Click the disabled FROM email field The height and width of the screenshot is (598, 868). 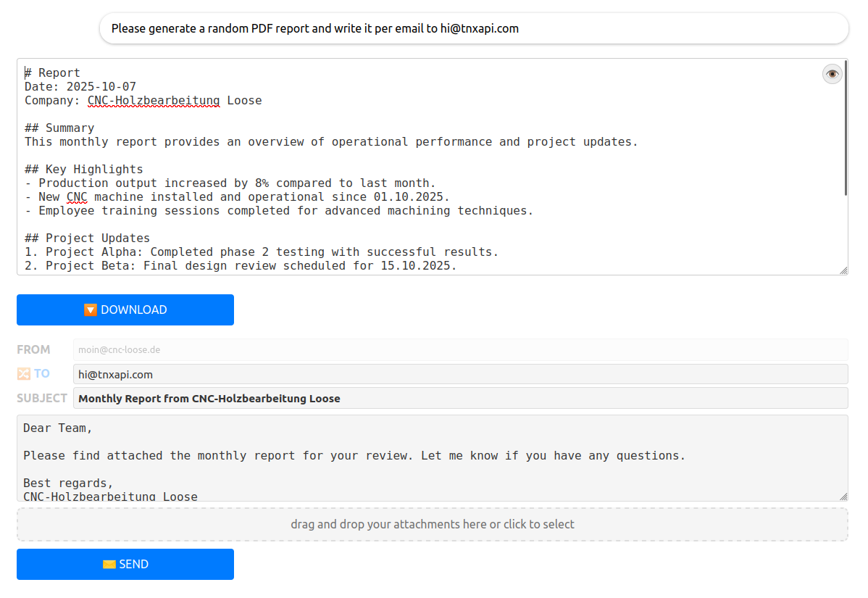click(x=460, y=349)
